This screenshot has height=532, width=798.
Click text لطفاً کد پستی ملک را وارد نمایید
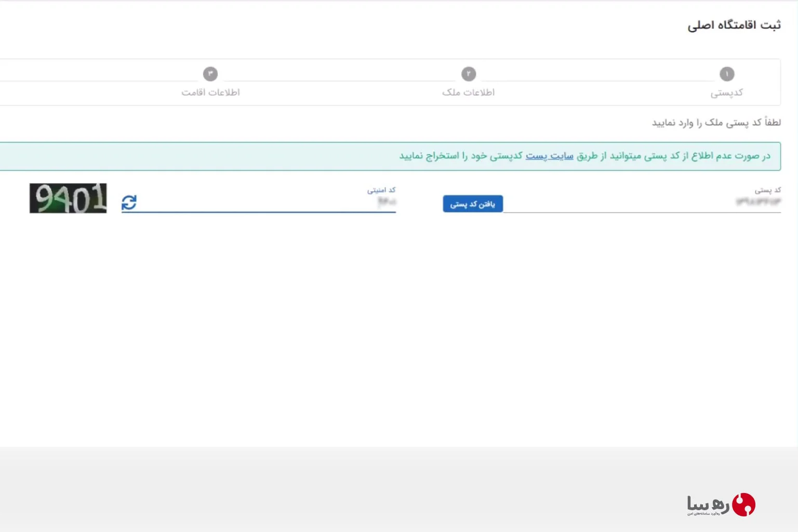716,123
